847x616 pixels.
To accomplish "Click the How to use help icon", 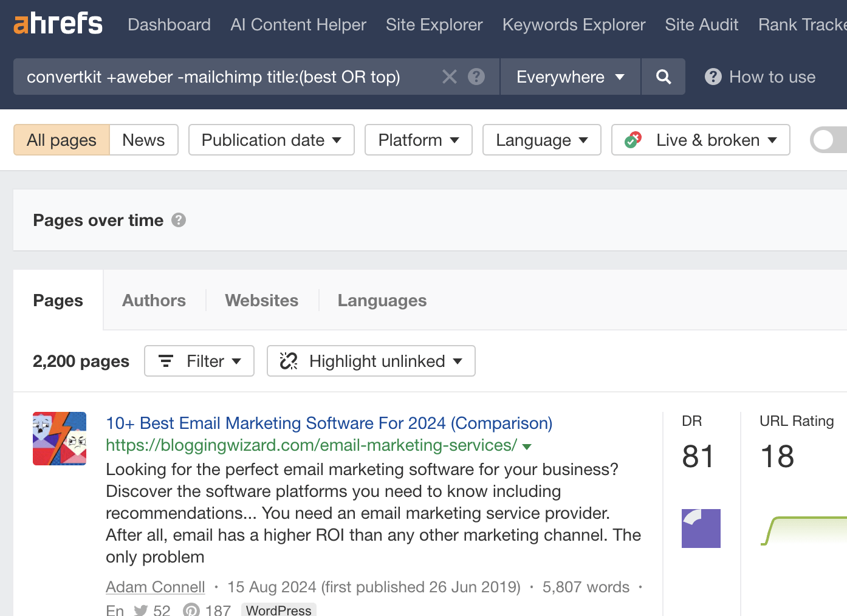I will [713, 77].
